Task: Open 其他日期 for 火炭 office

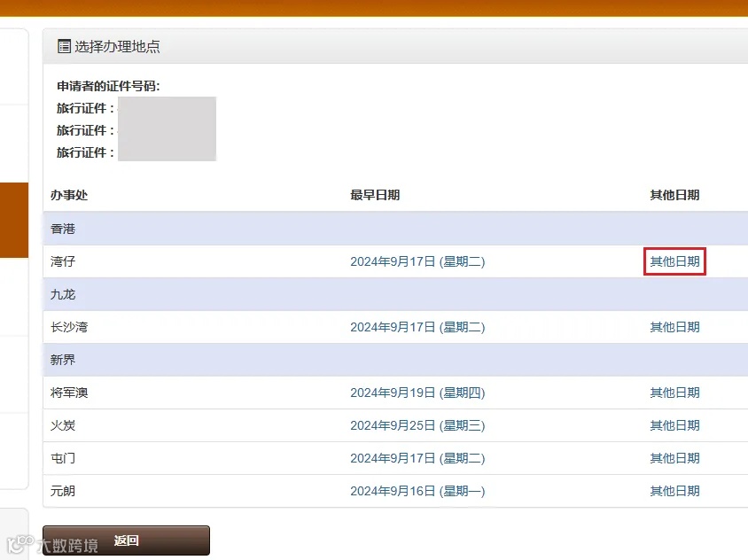Action: [674, 425]
